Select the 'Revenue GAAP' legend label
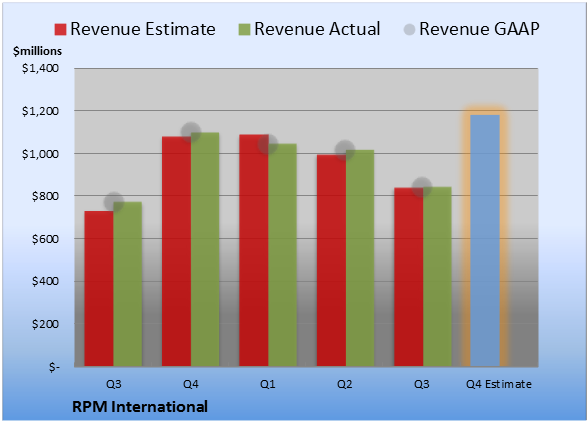This screenshot has height=422, width=588. tap(480, 29)
